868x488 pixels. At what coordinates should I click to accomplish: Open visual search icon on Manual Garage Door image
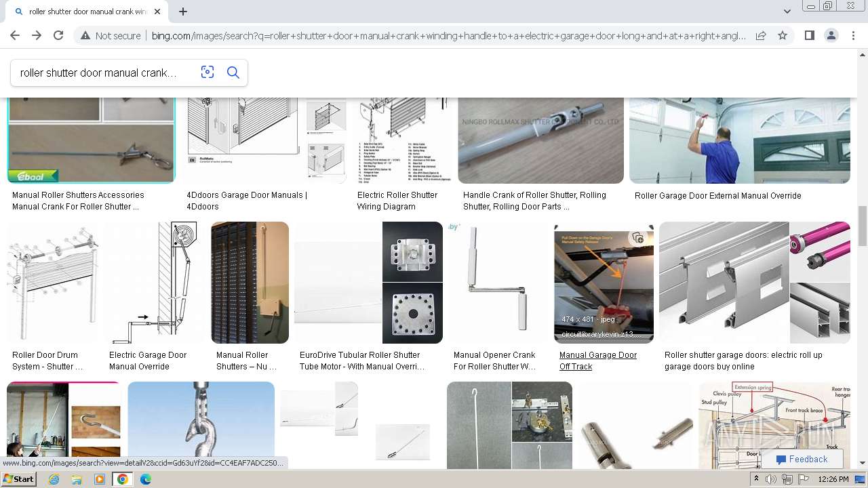click(x=637, y=237)
